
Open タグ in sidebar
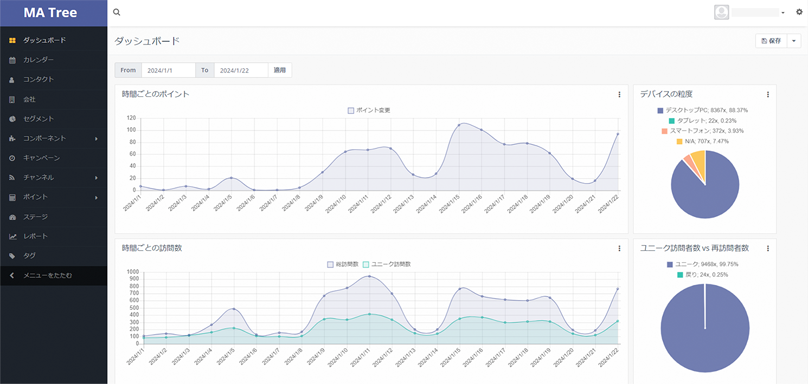(54, 256)
